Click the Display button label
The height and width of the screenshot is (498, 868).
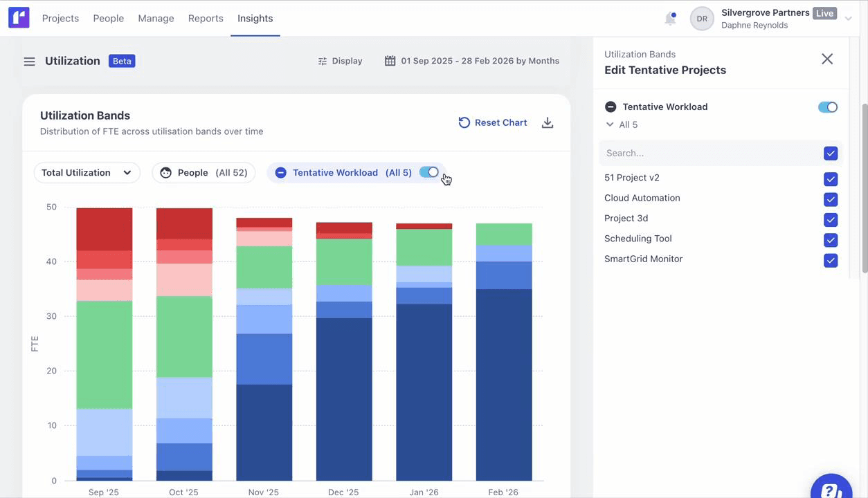pos(347,61)
